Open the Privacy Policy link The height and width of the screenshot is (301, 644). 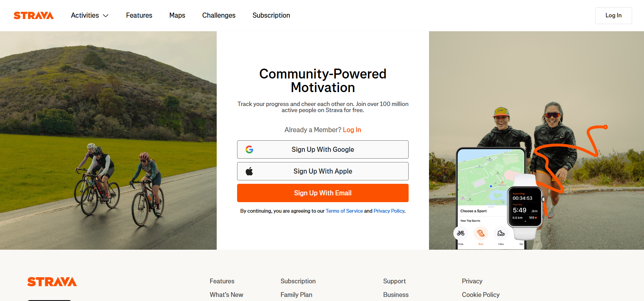click(x=389, y=211)
